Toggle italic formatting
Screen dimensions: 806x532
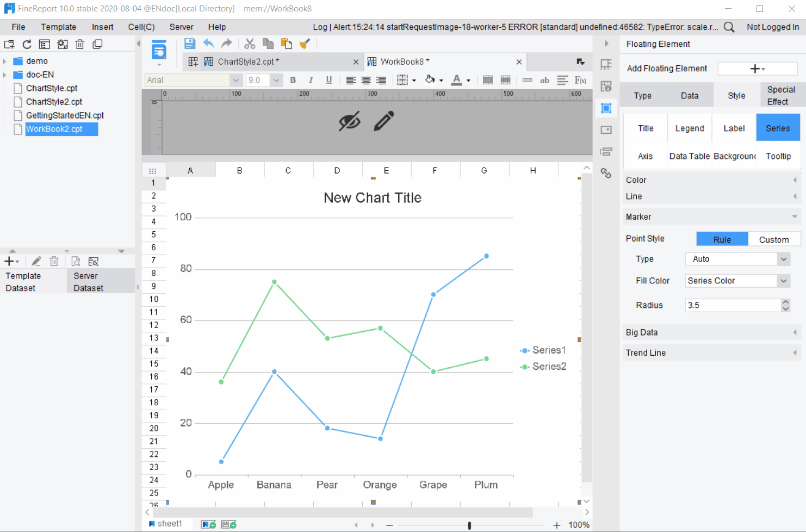[311, 81]
